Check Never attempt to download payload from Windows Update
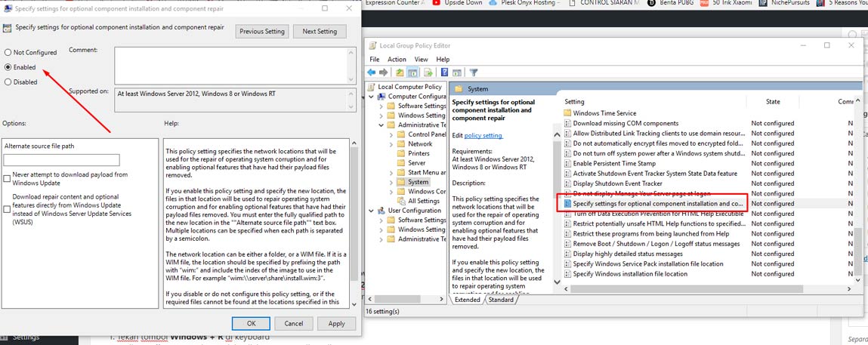 tap(7, 179)
